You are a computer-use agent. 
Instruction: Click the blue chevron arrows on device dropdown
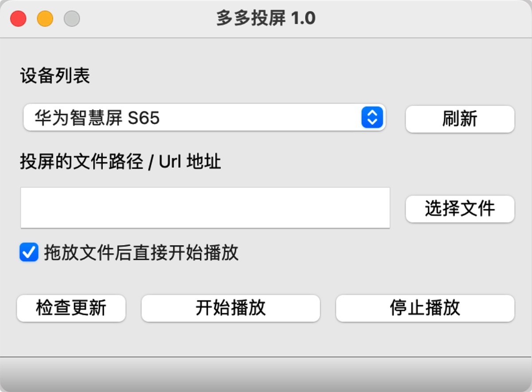click(x=372, y=118)
